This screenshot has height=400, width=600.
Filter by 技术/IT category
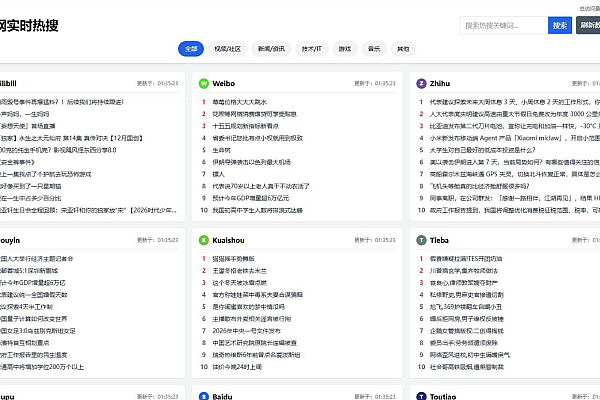point(312,49)
